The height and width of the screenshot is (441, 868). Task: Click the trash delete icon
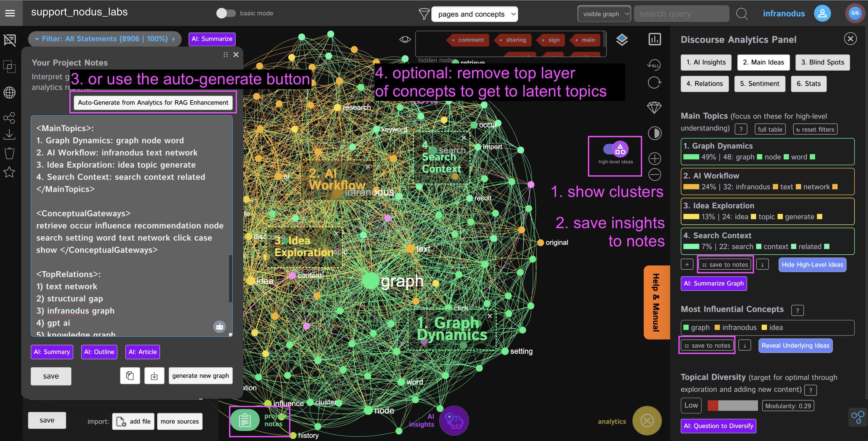pos(10,153)
